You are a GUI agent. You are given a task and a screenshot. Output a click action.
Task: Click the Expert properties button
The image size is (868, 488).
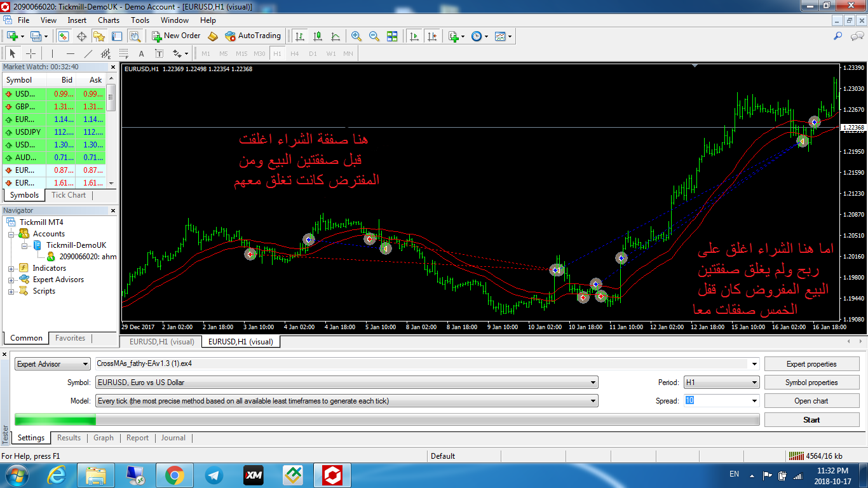point(811,364)
